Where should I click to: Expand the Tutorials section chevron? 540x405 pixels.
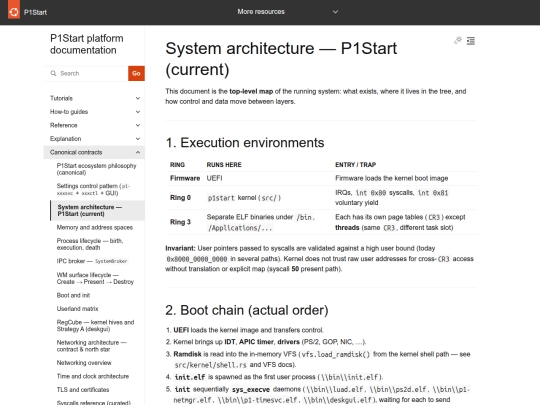[138, 98]
